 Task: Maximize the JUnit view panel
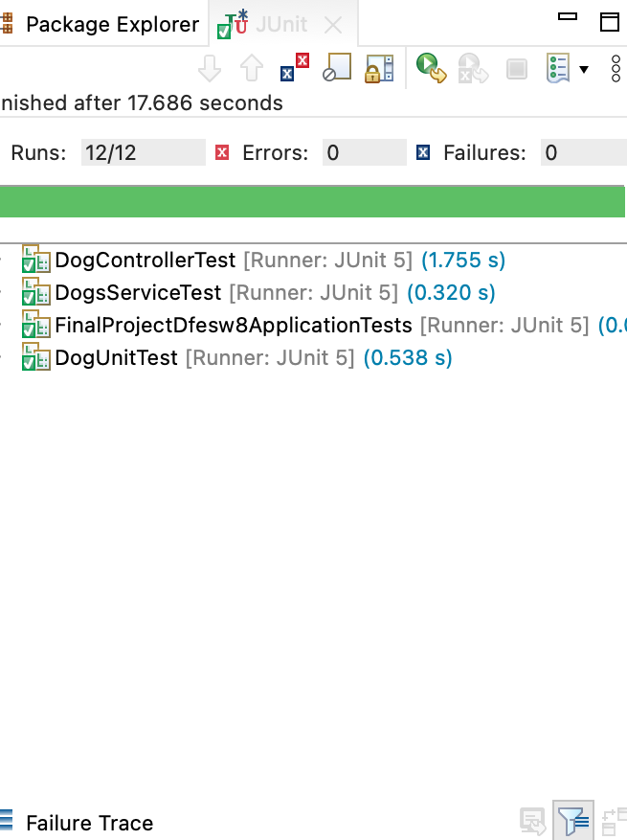coord(610,22)
